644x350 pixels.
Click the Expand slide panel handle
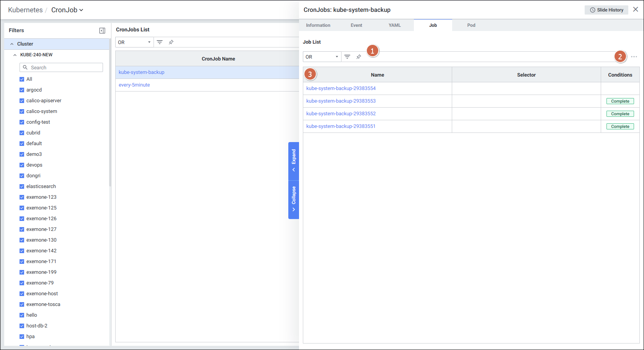(294, 161)
